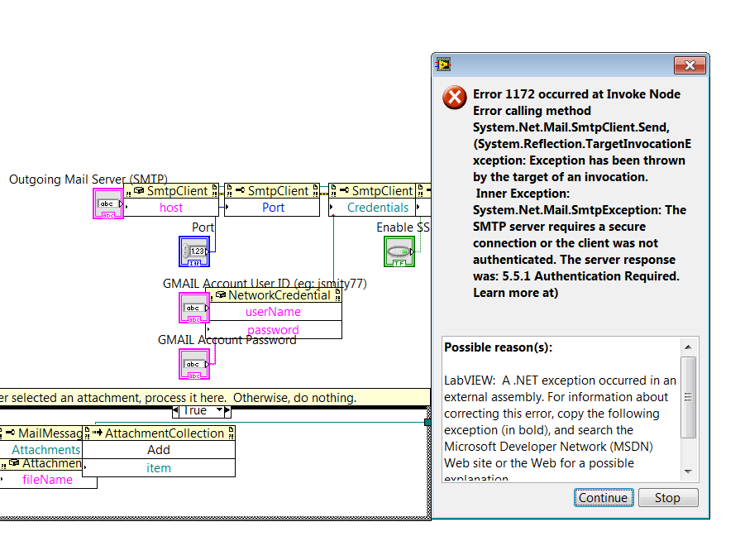Screen dimensions: 745x560
Task: Click the LabVIEW icon in the dialog title bar
Action: 442,64
